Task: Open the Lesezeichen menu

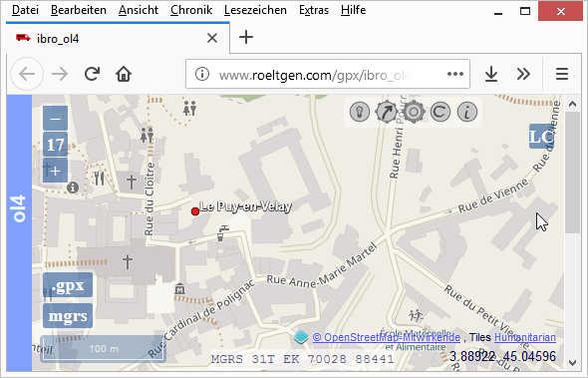Action: [255, 10]
